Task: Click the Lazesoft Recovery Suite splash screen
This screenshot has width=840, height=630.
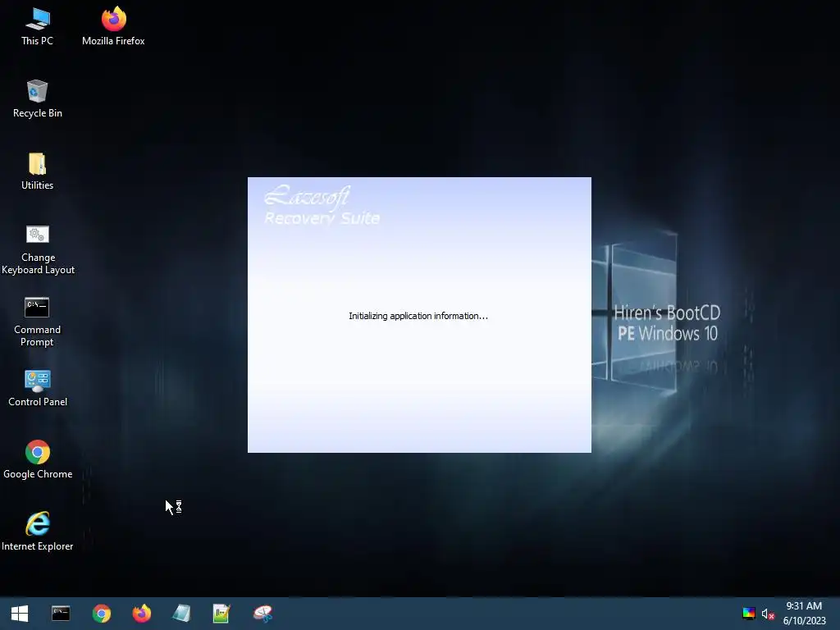Action: point(419,315)
